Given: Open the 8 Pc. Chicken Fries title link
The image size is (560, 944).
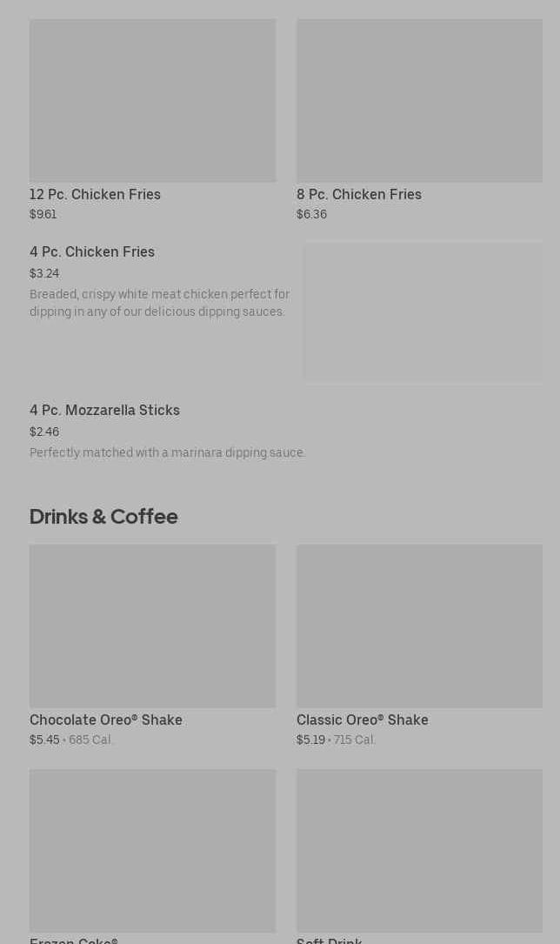Looking at the screenshot, I should point(358,194).
